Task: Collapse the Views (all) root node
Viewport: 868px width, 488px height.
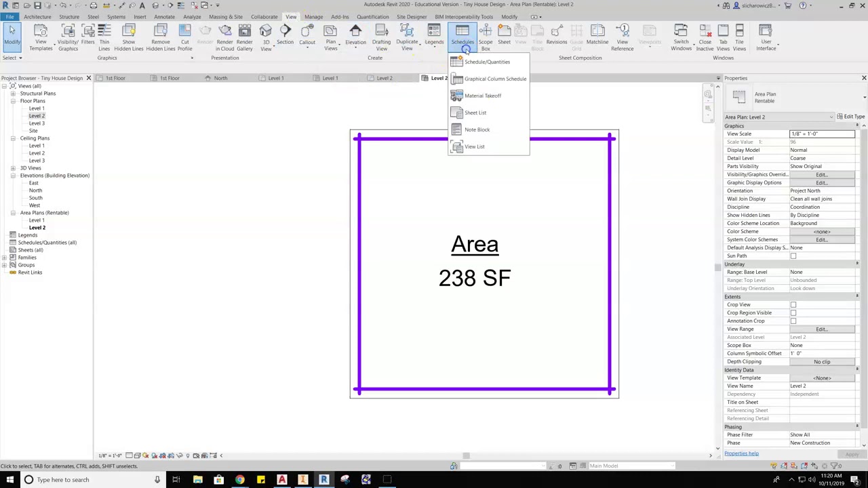Action: 5,86
